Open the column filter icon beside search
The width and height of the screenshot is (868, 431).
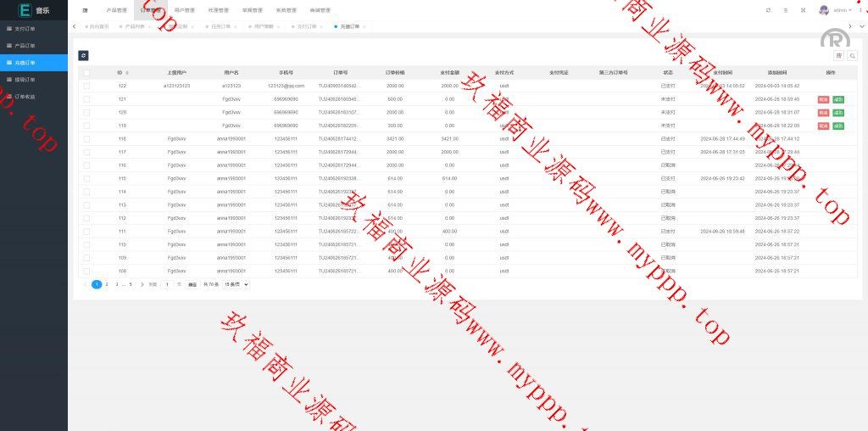[839, 56]
